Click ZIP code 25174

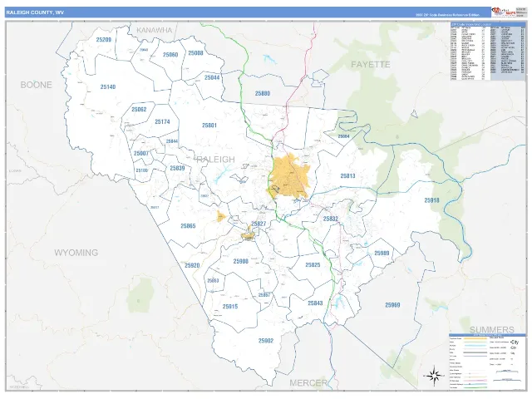click(x=162, y=121)
